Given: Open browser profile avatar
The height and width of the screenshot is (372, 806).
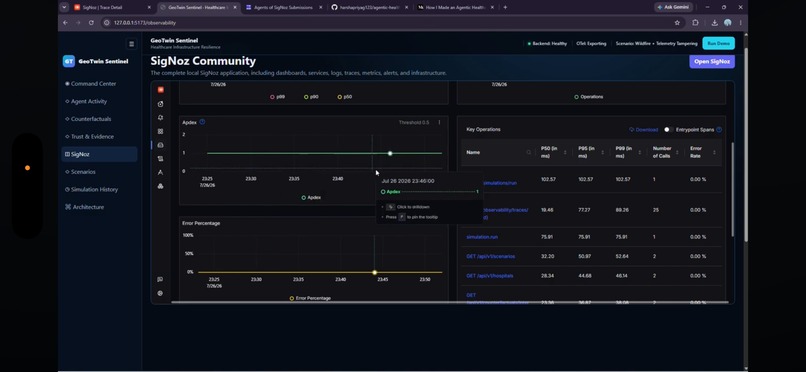Looking at the screenshot, I should point(727,23).
